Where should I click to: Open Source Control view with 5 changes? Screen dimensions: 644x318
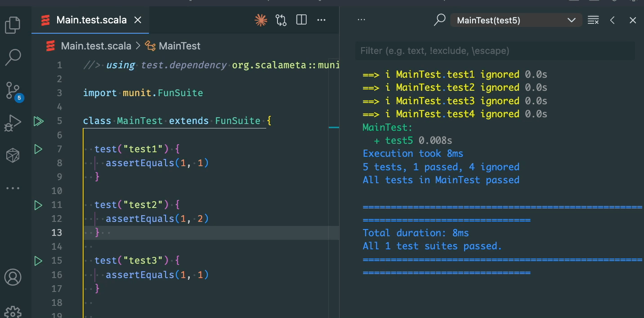pos(13,90)
